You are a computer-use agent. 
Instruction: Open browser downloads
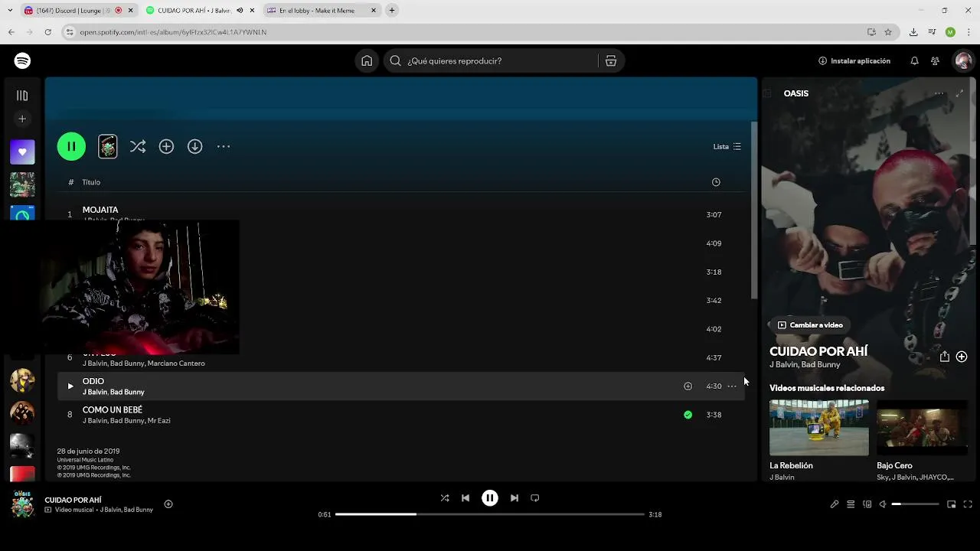913,32
